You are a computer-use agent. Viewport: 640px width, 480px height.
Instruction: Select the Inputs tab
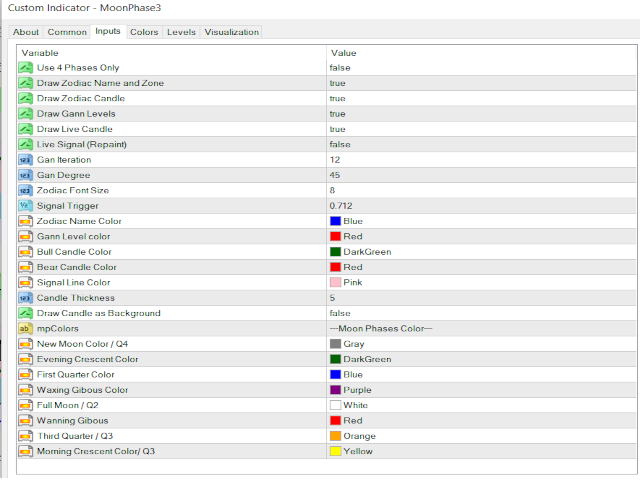pyautogui.click(x=108, y=31)
